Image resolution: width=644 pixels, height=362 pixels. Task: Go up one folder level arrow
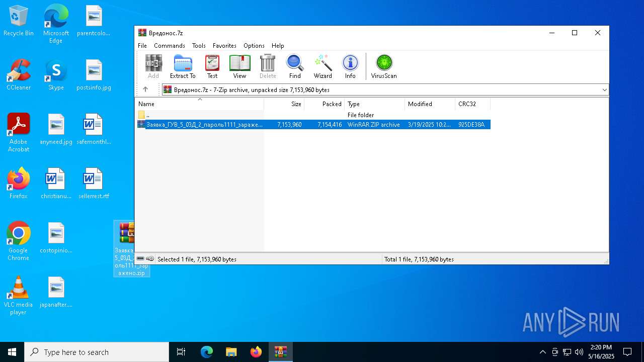(145, 89)
